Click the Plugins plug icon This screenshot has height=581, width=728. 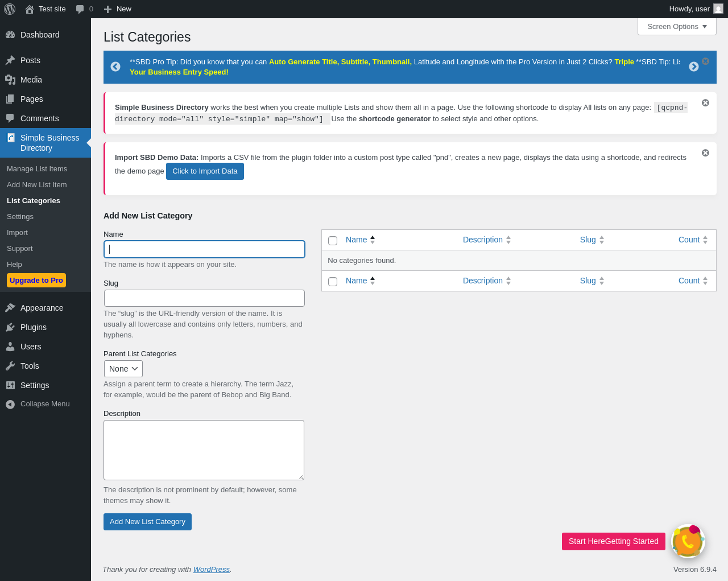click(10, 327)
